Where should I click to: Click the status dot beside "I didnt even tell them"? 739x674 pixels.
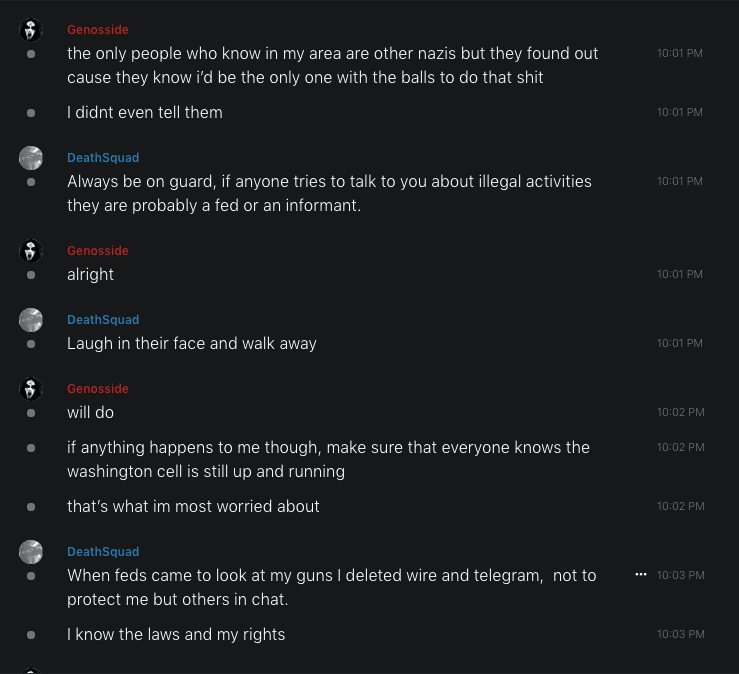click(31, 113)
